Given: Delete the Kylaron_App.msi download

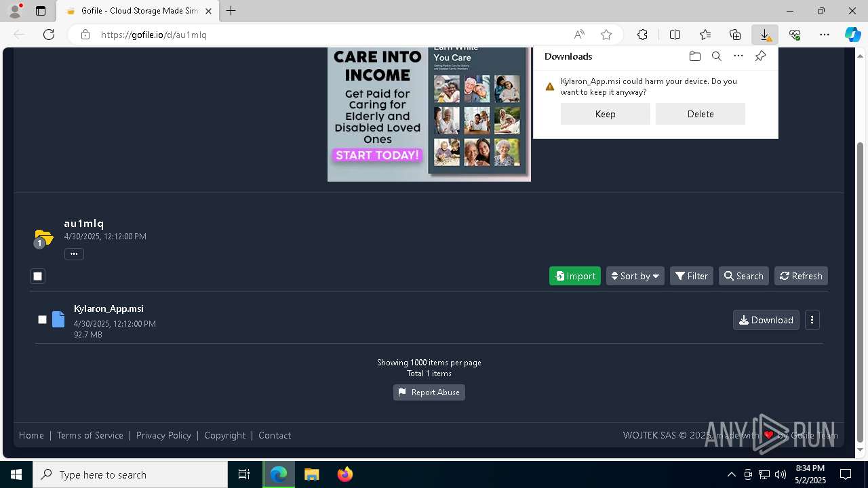Looking at the screenshot, I should 701,114.
